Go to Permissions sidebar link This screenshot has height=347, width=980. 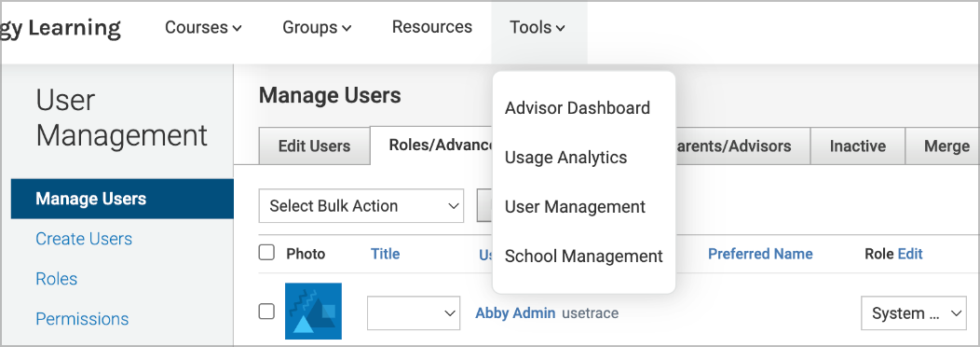point(82,319)
